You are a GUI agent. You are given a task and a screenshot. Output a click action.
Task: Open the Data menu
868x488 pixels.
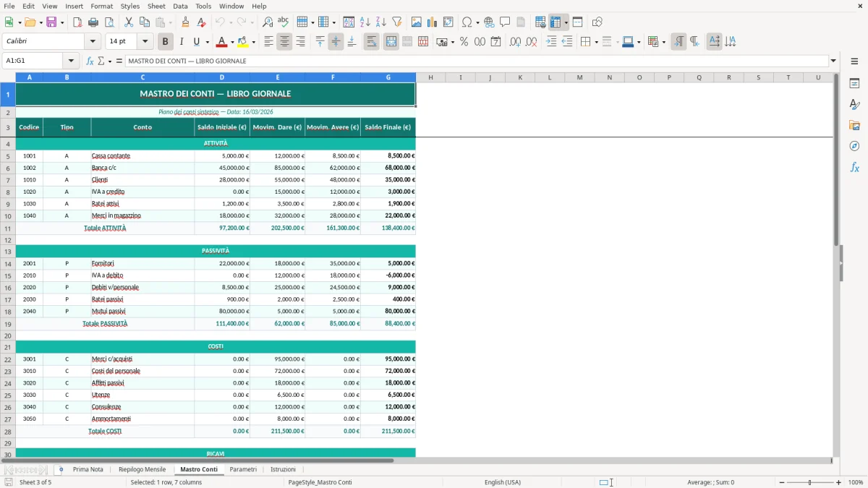point(180,6)
